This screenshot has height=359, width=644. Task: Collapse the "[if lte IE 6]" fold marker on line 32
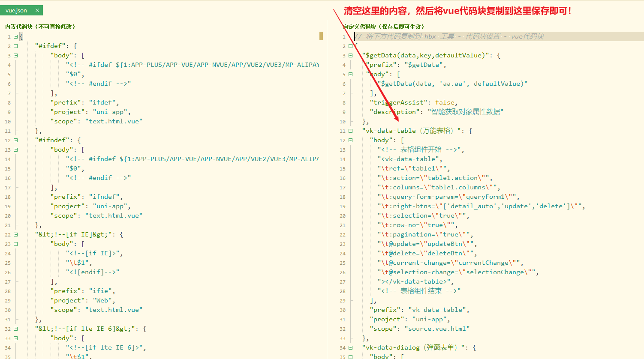point(15,329)
